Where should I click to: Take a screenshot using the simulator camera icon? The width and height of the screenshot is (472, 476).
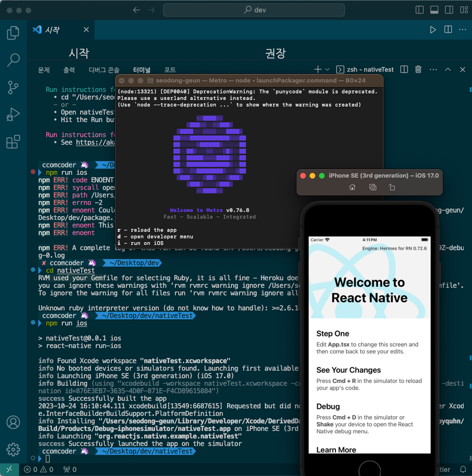tap(373, 187)
